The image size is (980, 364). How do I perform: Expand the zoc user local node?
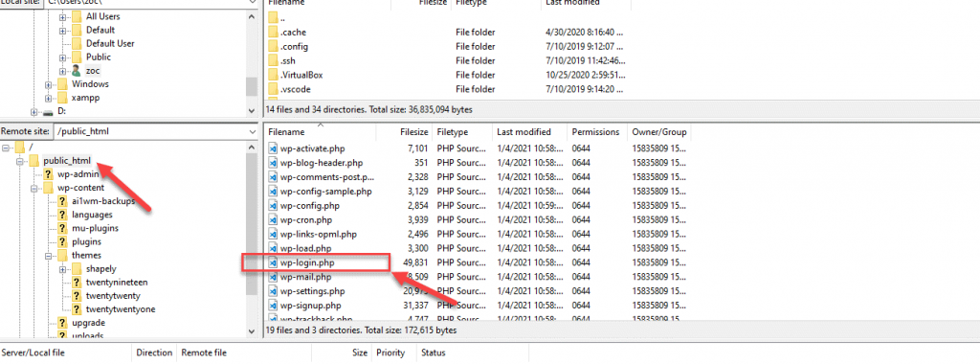tap(62, 71)
